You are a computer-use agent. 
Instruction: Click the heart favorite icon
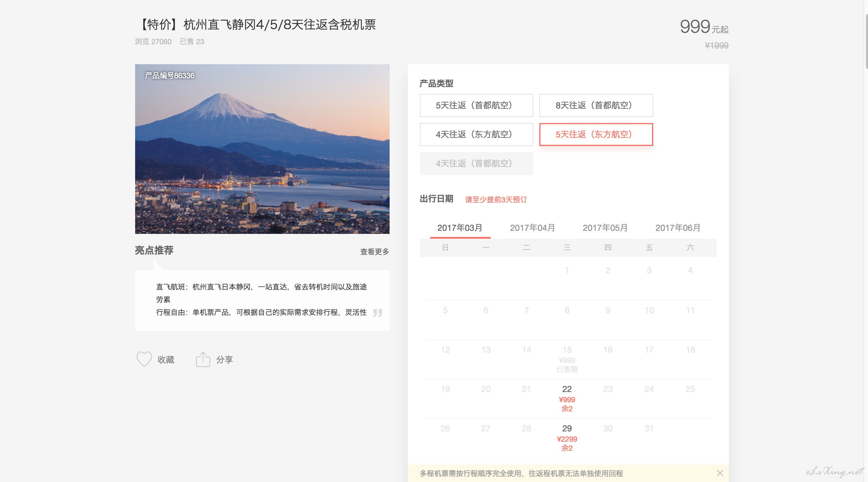(144, 359)
